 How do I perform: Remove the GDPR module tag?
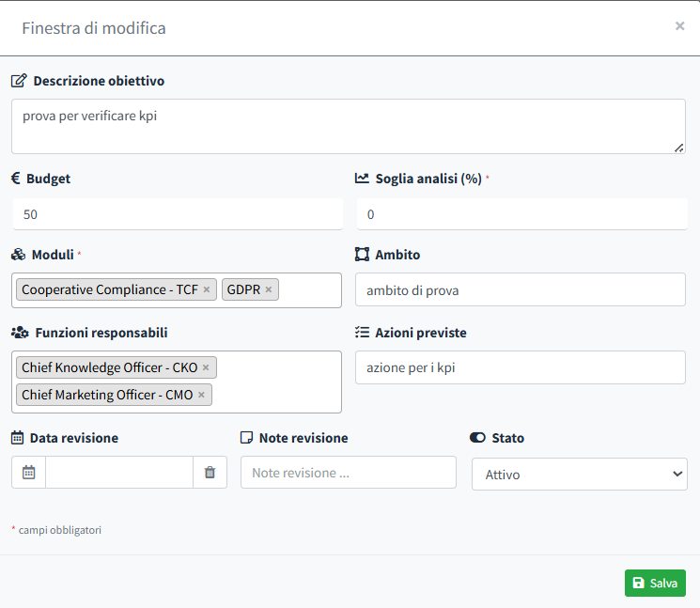coord(269,289)
